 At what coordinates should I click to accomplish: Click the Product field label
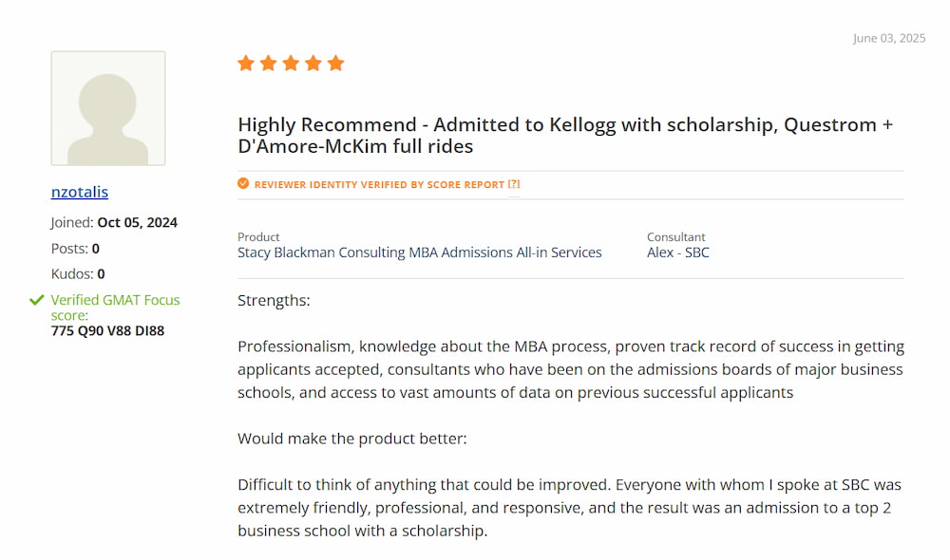pyautogui.click(x=257, y=236)
